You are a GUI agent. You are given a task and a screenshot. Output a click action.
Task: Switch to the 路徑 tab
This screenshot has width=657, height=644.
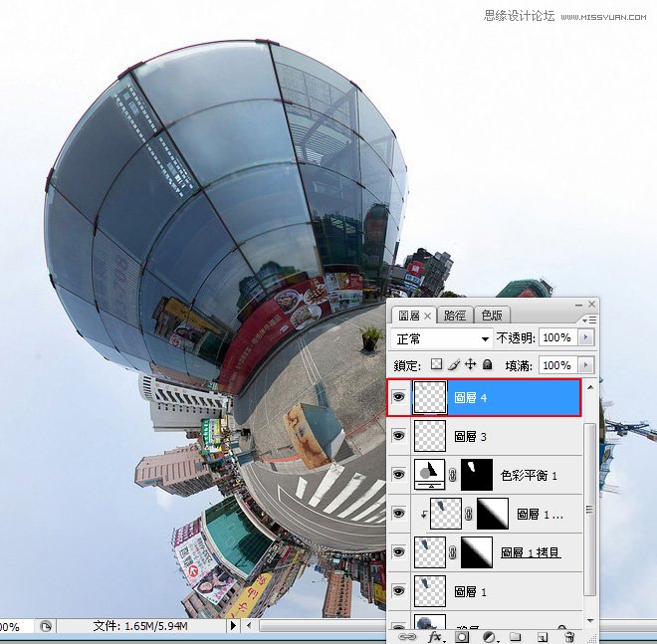click(x=455, y=315)
